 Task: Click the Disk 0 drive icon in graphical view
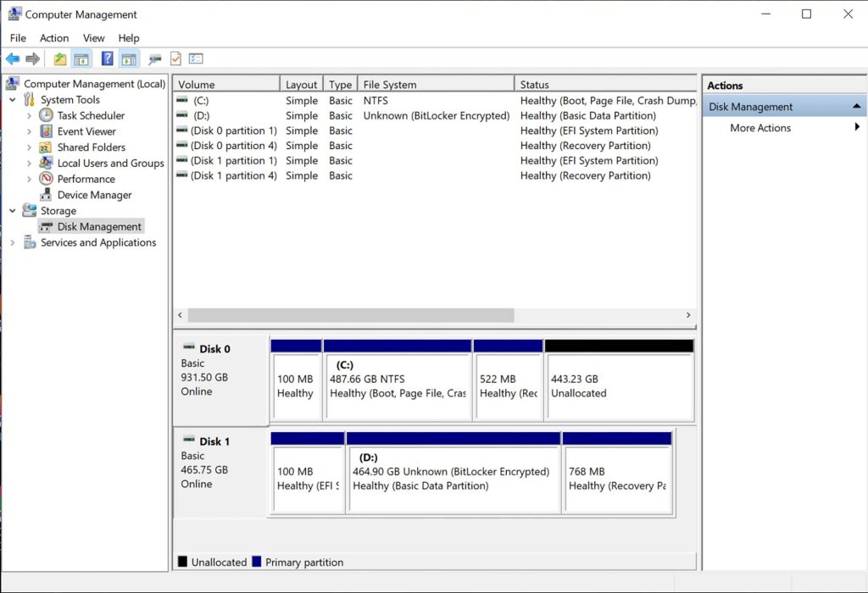click(x=189, y=347)
